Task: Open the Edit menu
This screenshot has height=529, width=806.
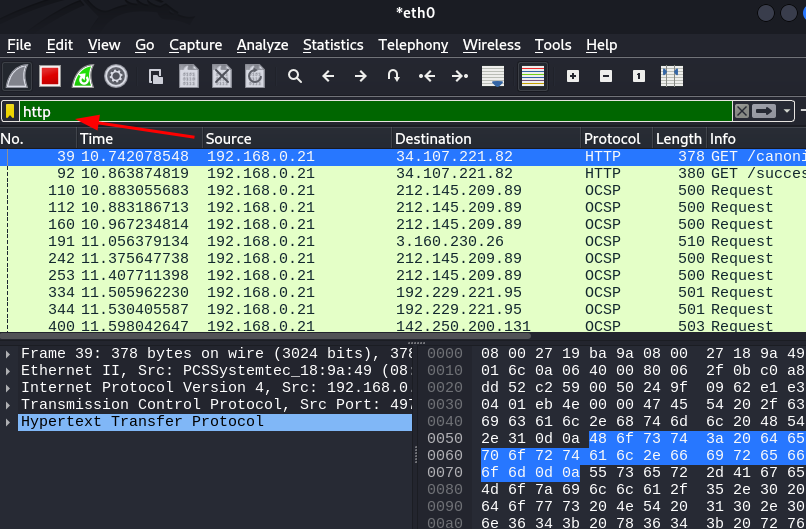Action: coord(60,45)
